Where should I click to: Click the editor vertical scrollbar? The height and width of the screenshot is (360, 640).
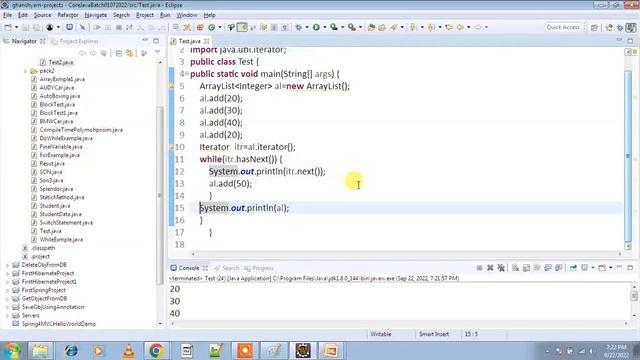pyautogui.click(x=628, y=155)
